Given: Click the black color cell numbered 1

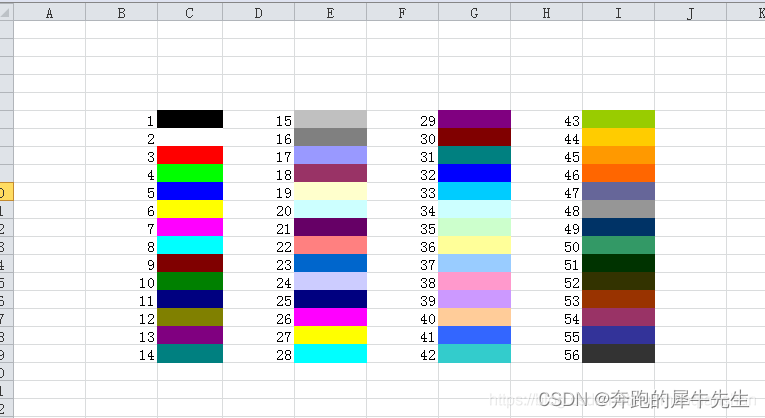Looking at the screenshot, I should pyautogui.click(x=190, y=119).
